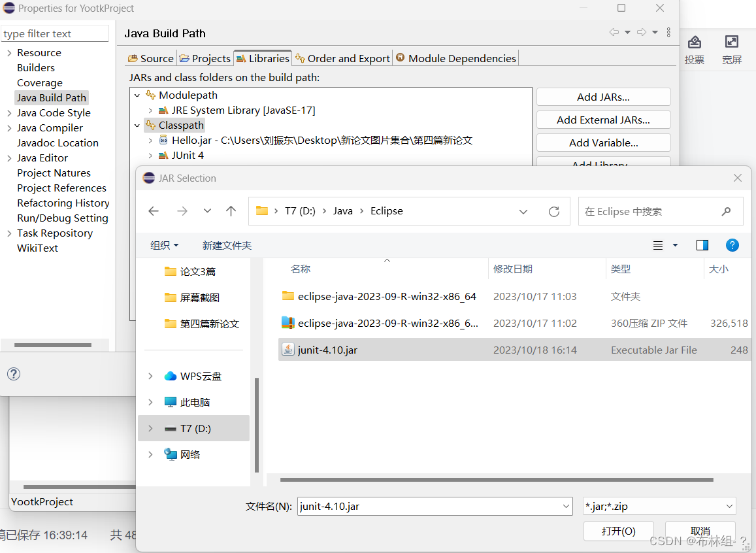This screenshot has height=553, width=756.
Task: Switch to the Source tab
Action: 150,58
